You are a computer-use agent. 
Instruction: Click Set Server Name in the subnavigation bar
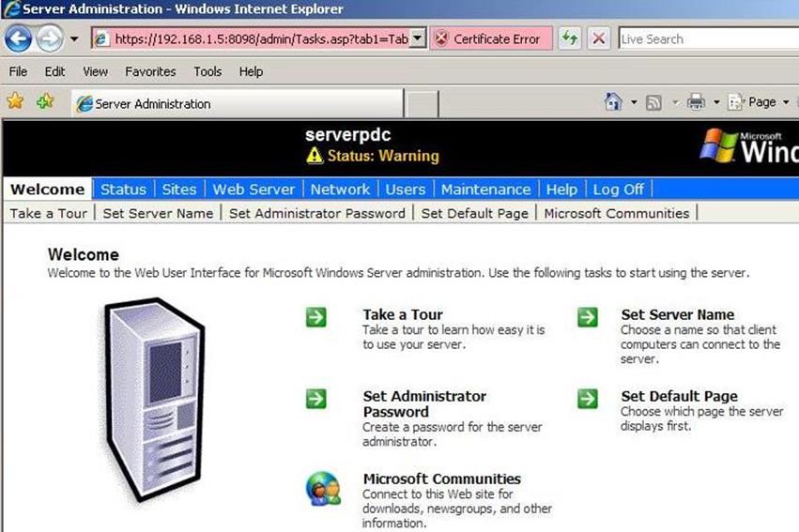pyautogui.click(x=158, y=213)
